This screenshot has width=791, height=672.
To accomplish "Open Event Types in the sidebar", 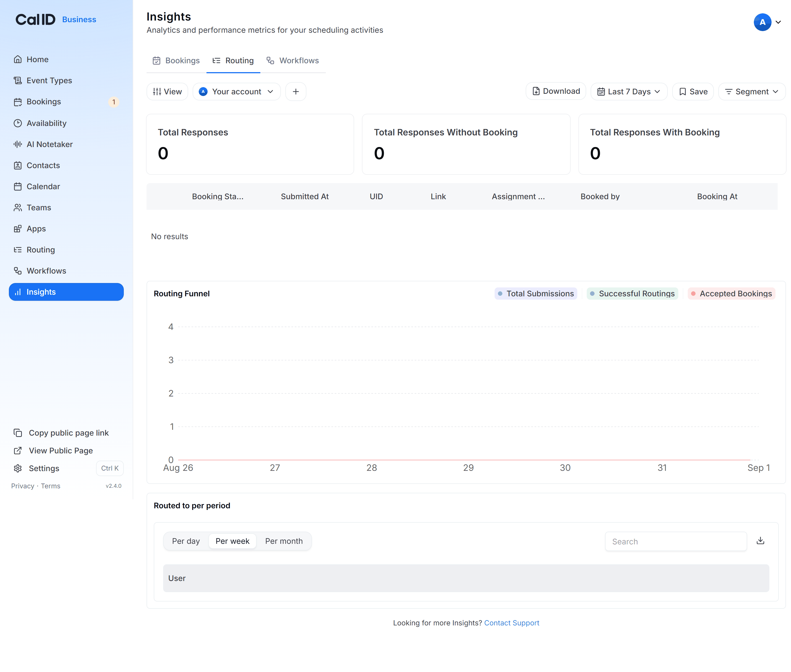I will tap(66, 80).
